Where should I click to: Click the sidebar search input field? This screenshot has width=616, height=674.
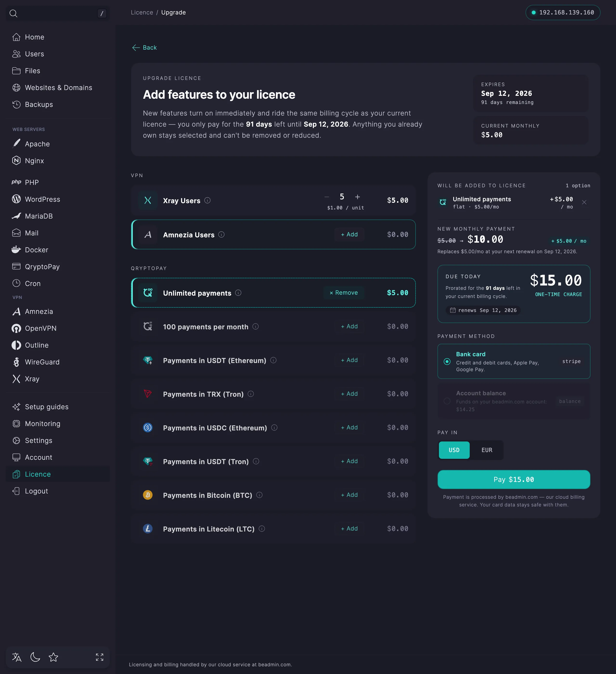pos(58,13)
